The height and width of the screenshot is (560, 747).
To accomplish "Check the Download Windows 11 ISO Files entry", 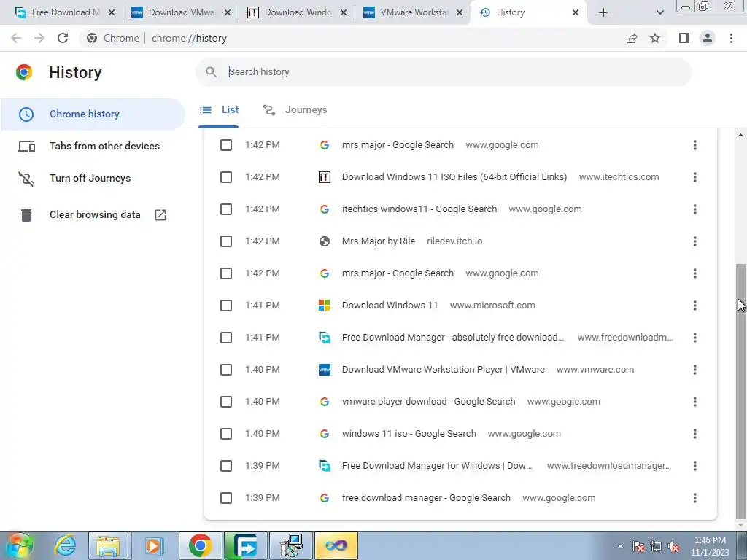I will (226, 177).
